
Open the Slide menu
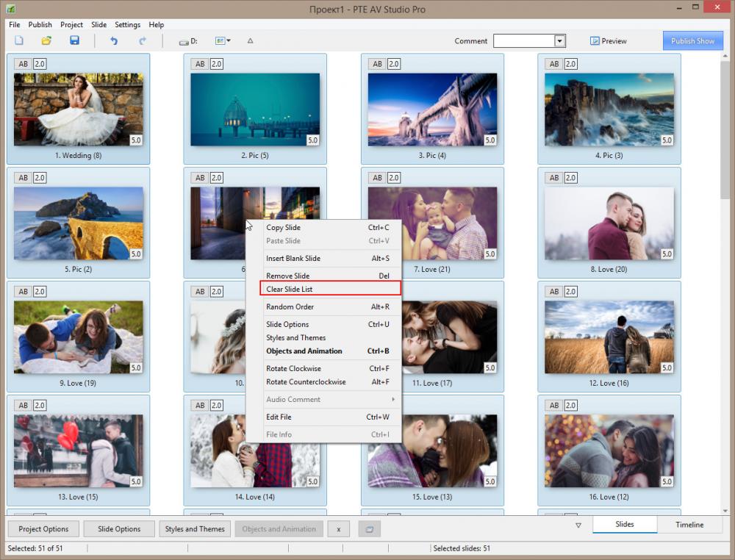[x=98, y=24]
